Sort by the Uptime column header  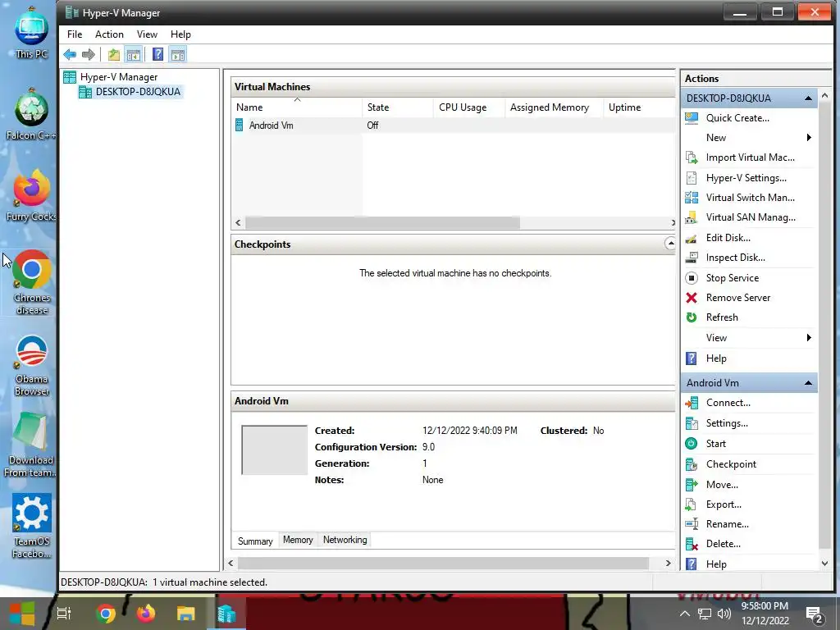(x=639, y=107)
